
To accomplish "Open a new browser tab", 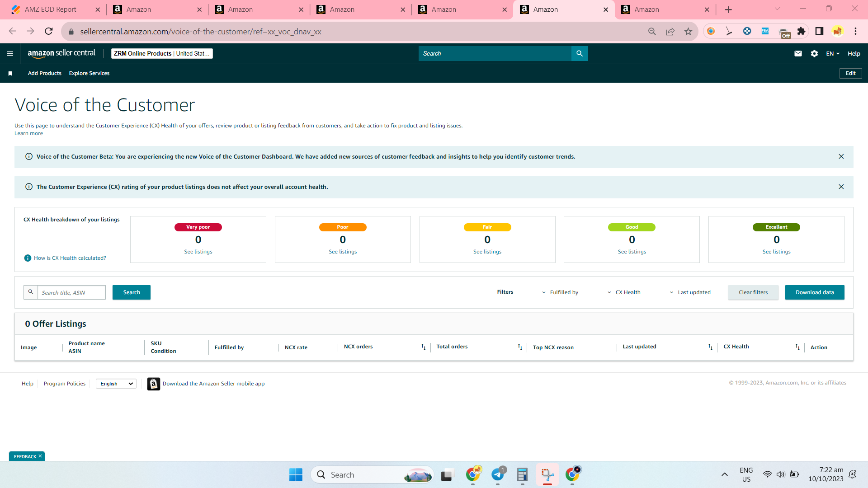I will [x=728, y=9].
